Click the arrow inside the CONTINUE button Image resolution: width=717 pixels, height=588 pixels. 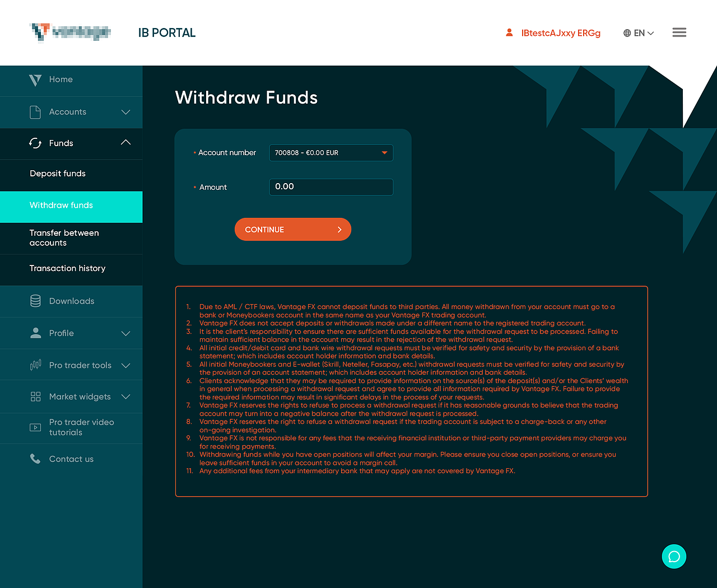339,230
